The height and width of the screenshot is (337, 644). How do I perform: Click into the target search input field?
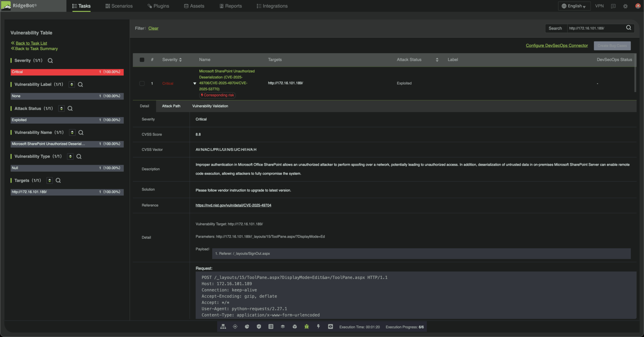(596, 28)
